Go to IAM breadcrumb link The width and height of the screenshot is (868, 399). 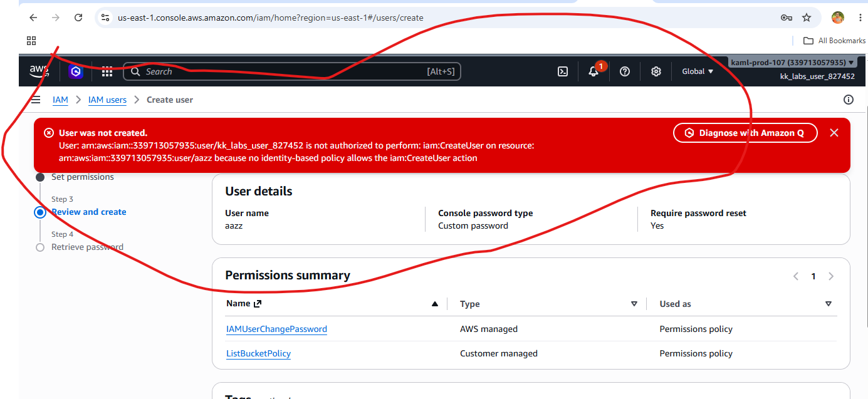pos(60,100)
